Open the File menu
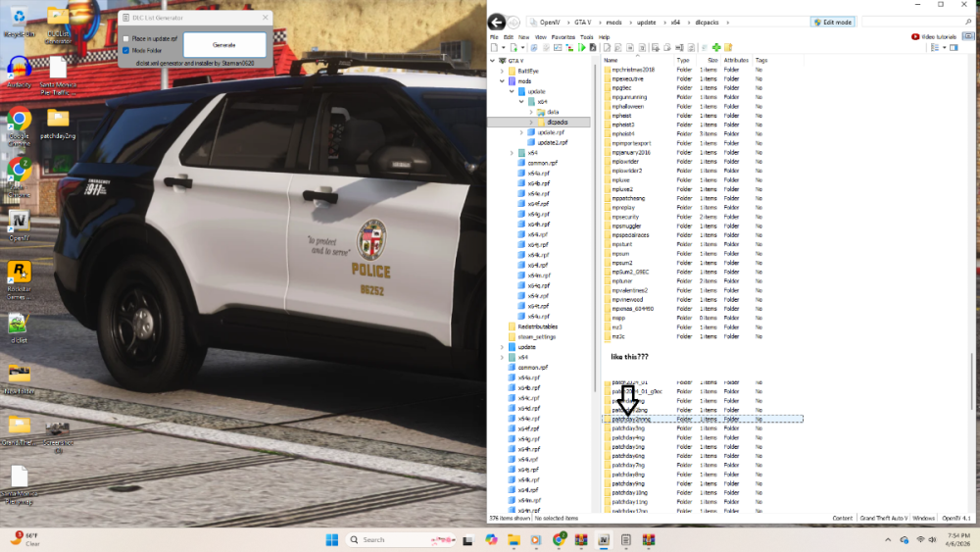This screenshot has width=980, height=552. [494, 37]
